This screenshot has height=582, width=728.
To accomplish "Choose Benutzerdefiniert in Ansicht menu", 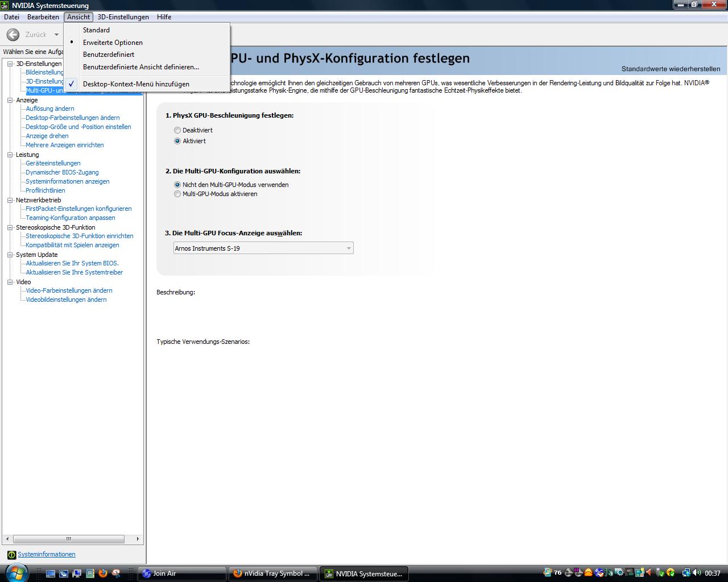I will (x=147, y=55).
